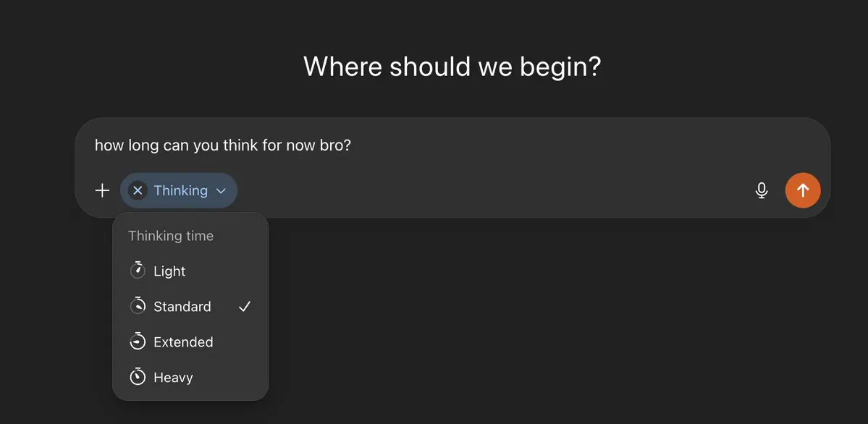Viewport: 868px width, 424px height.
Task: Collapse the Thinking dropdown chevron
Action: coord(221,191)
